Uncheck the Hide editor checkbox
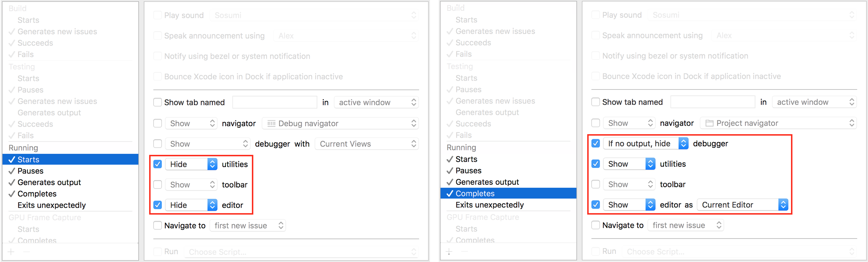 [x=158, y=205]
